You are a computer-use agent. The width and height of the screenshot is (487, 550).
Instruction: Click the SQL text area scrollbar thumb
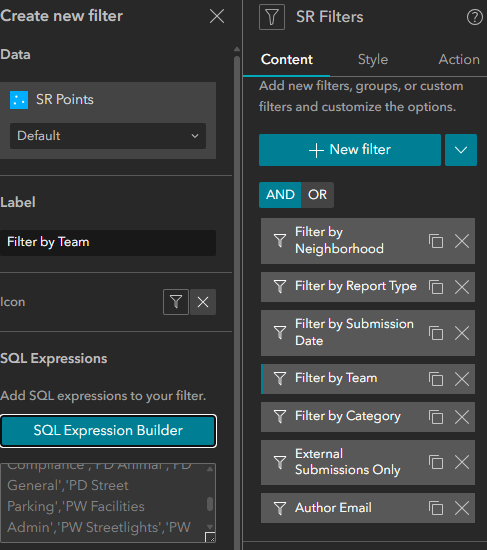(210, 504)
